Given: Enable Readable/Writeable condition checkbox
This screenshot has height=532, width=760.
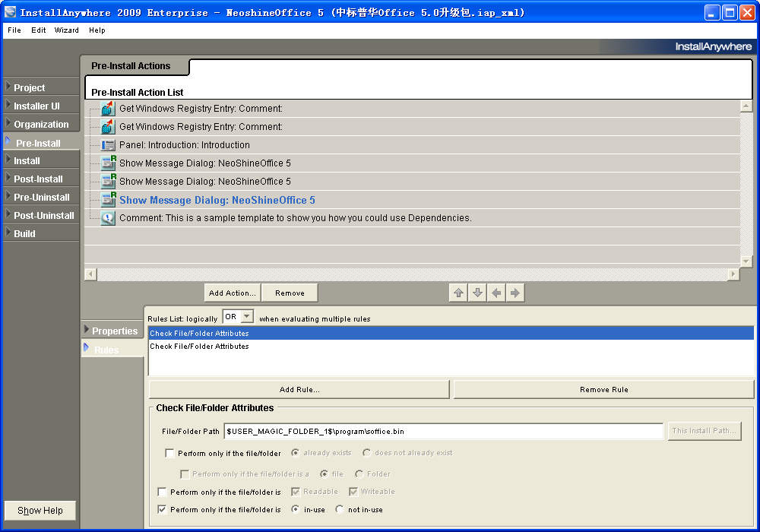Looking at the screenshot, I should (x=163, y=492).
